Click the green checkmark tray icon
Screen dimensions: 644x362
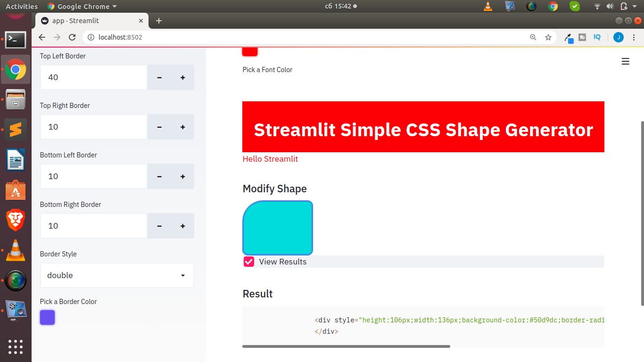point(575,6)
